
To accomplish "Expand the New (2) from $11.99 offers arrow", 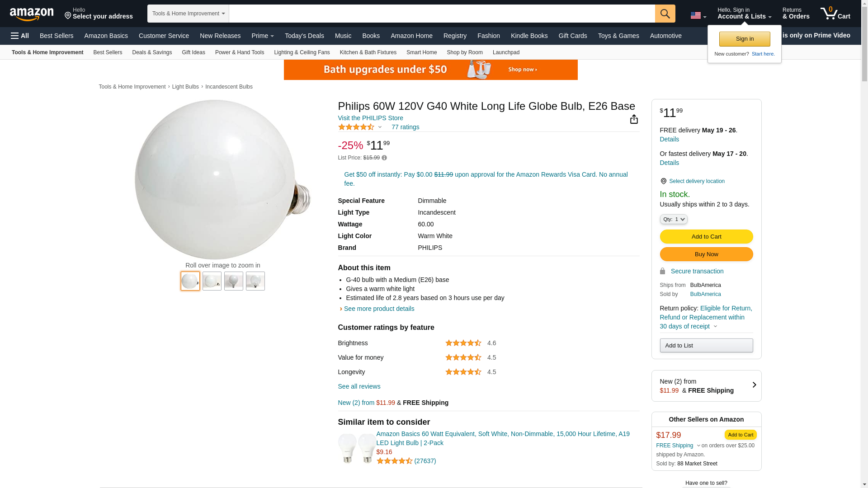I will click(x=754, y=385).
